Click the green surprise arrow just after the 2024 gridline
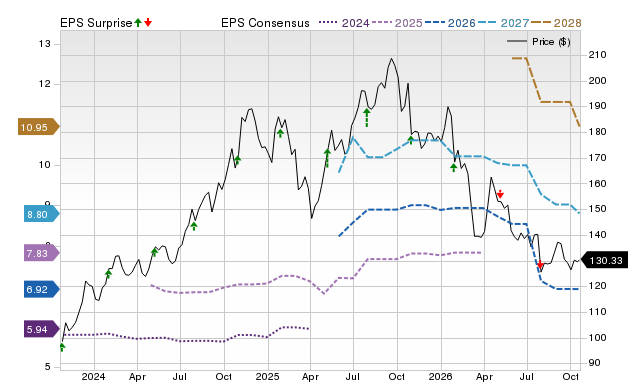The image size is (640, 382). click(x=108, y=274)
